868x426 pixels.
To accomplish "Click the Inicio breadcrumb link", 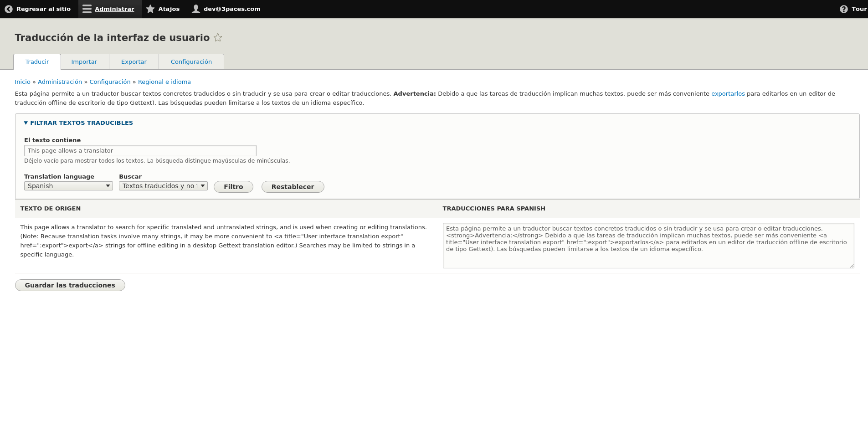I will [22, 82].
